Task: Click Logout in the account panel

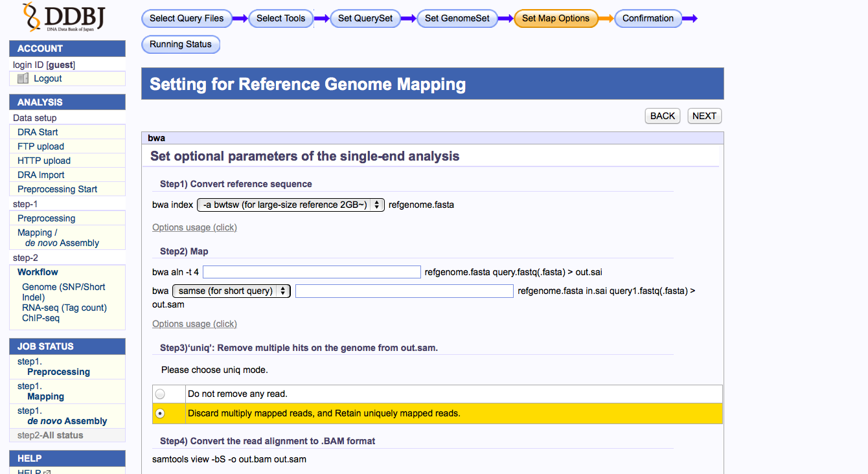Action: (x=48, y=78)
